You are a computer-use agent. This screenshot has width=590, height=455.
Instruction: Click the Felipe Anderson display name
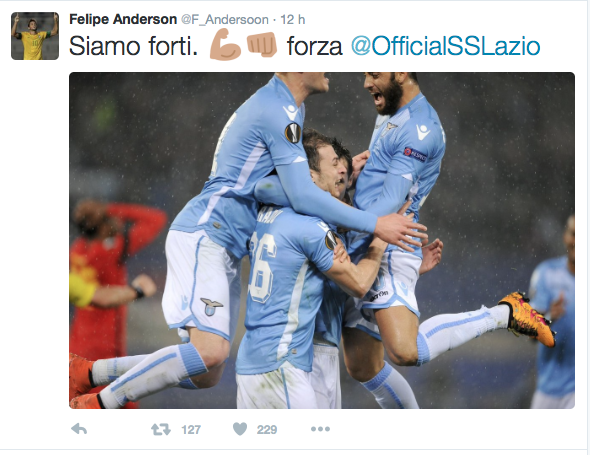click(x=123, y=19)
